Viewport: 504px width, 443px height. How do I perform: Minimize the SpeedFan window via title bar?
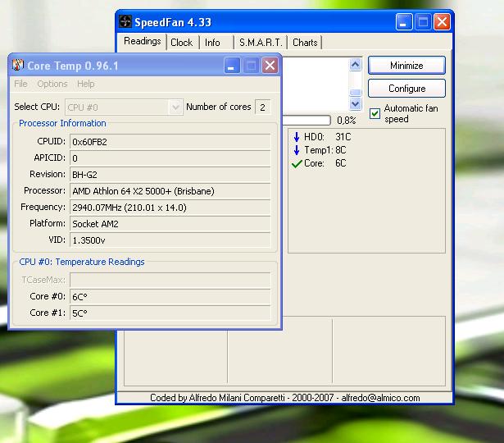click(x=404, y=22)
